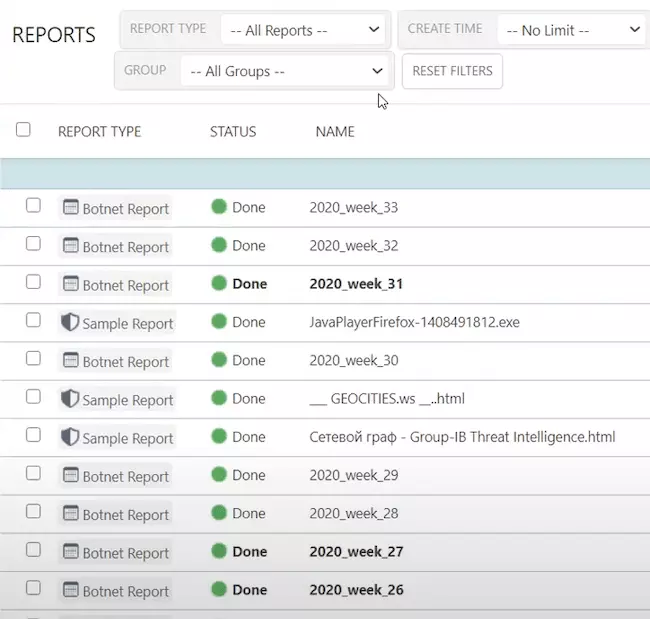The height and width of the screenshot is (619, 650).
Task: Click the NAME column header
Action: coord(335,132)
